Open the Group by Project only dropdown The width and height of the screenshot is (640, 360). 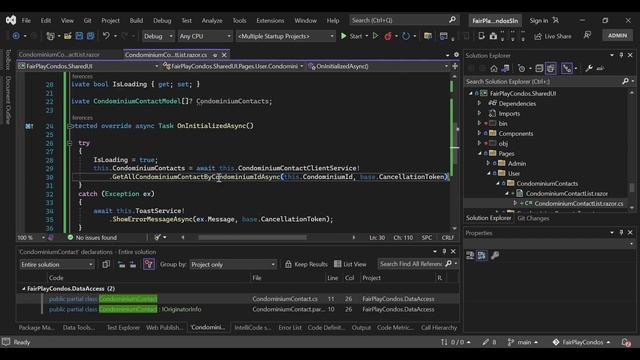click(233, 264)
